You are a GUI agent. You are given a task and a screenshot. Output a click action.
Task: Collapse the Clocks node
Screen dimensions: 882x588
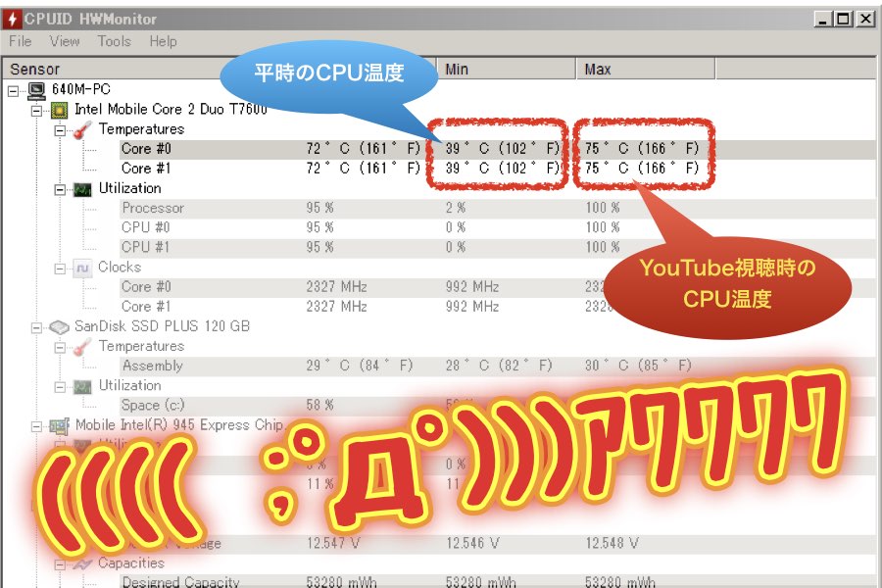[60, 269]
